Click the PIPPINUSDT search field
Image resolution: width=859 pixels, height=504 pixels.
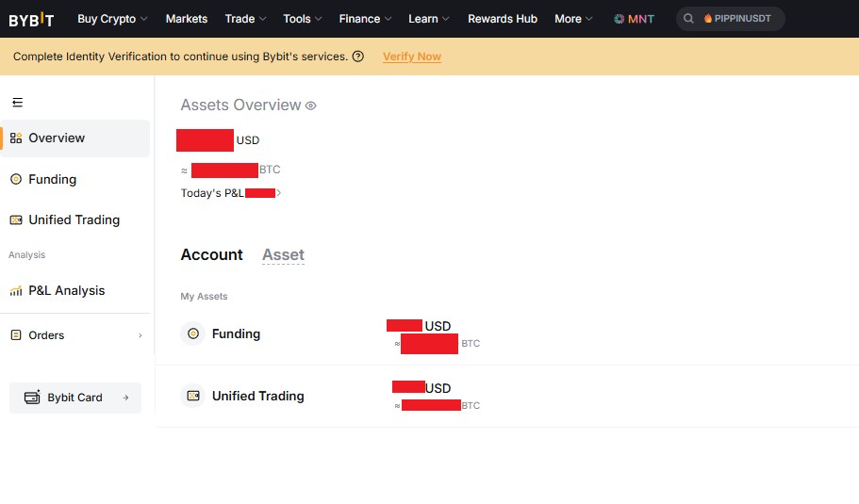pos(730,19)
